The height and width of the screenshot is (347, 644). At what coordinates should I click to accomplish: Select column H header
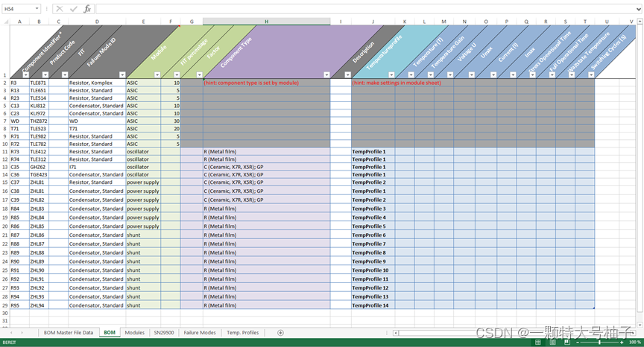coord(267,22)
